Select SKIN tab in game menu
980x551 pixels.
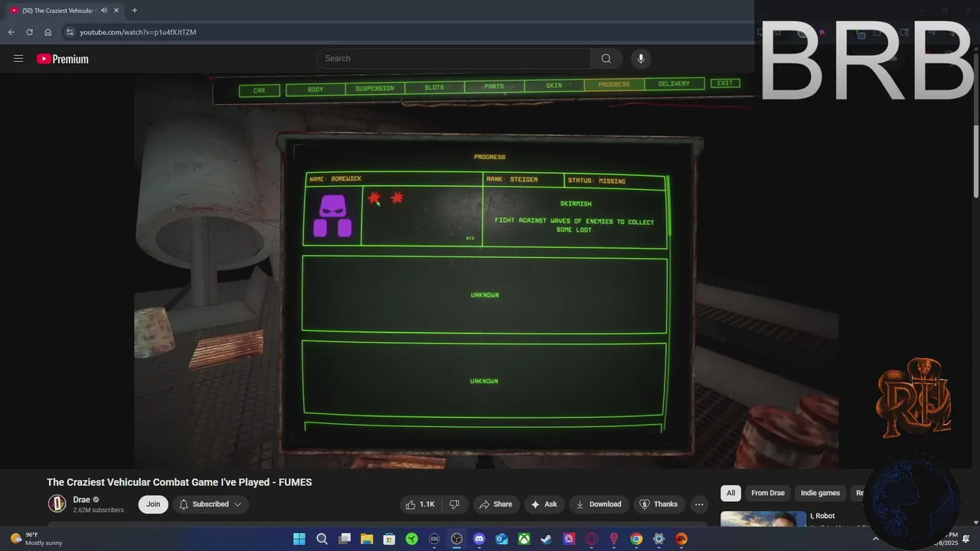tap(554, 86)
